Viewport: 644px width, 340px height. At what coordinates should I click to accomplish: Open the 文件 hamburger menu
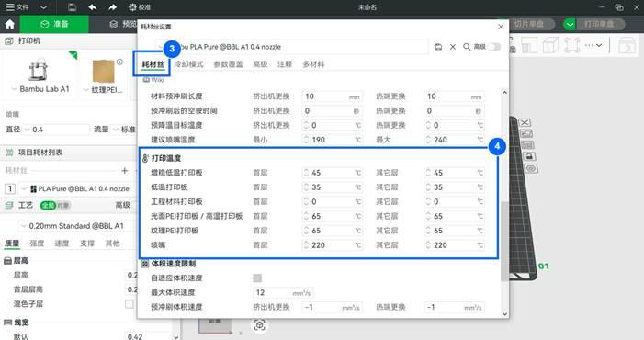click(x=17, y=7)
